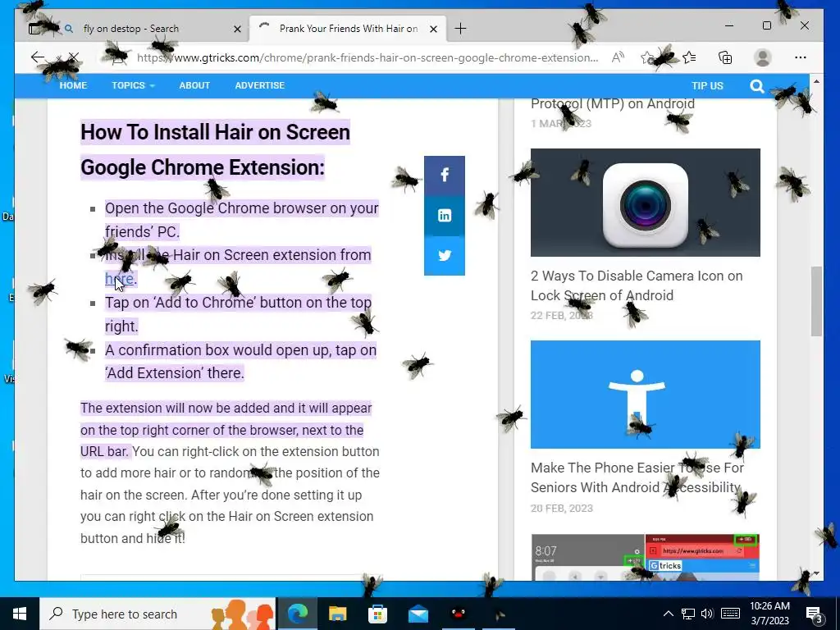Click the page scrollbar thumb
This screenshot has height=630, width=840.
pos(816,301)
